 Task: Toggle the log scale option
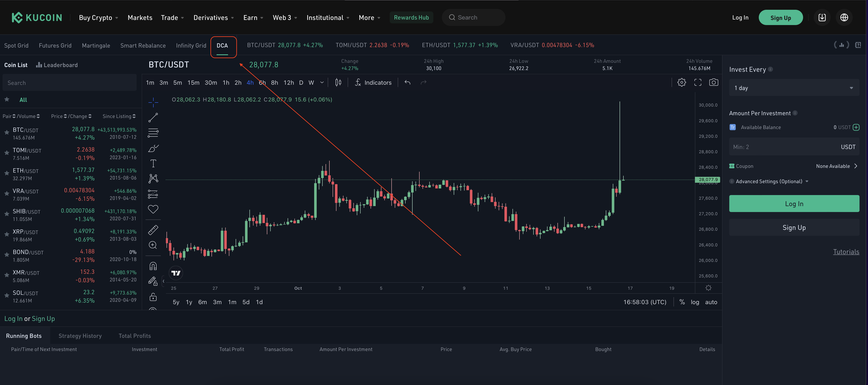pyautogui.click(x=695, y=302)
